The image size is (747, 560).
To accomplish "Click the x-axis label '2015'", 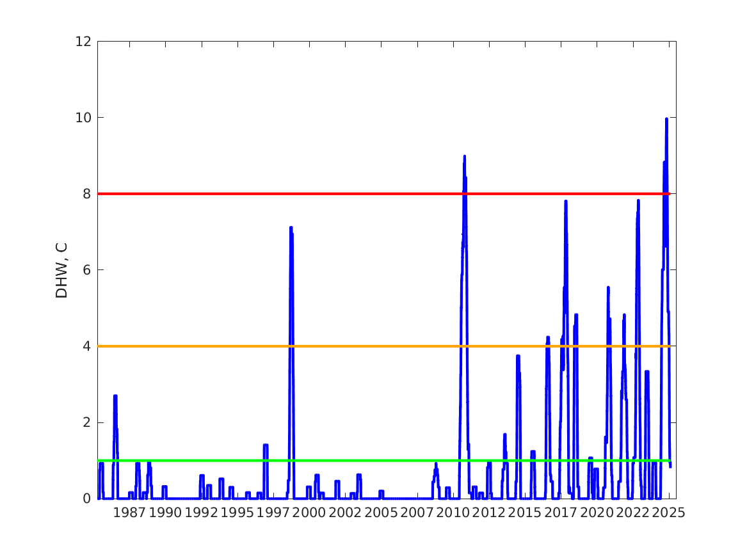I will [x=525, y=513].
